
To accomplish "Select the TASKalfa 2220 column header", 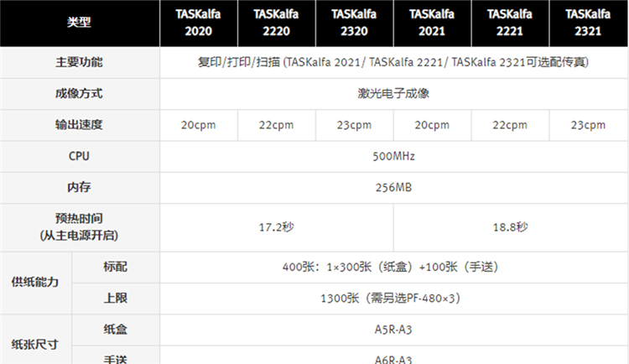I will 276,23.
